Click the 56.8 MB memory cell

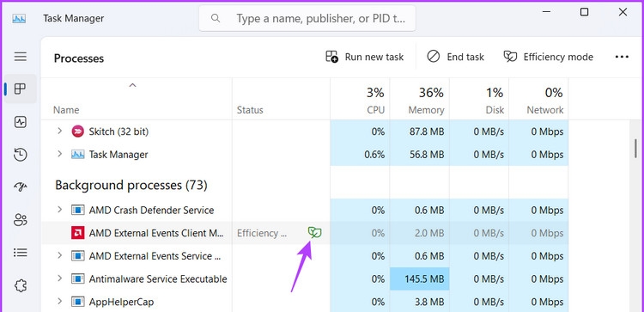pos(419,155)
